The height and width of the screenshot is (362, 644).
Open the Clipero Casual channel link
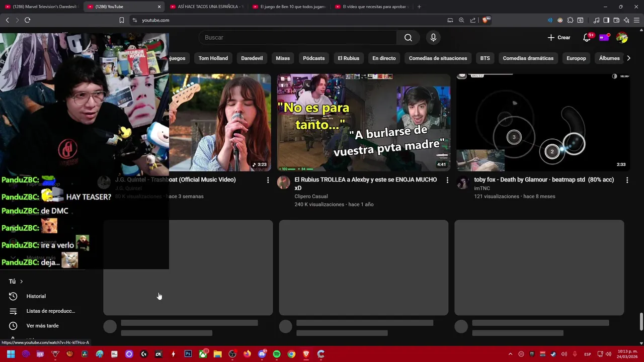[311, 197]
